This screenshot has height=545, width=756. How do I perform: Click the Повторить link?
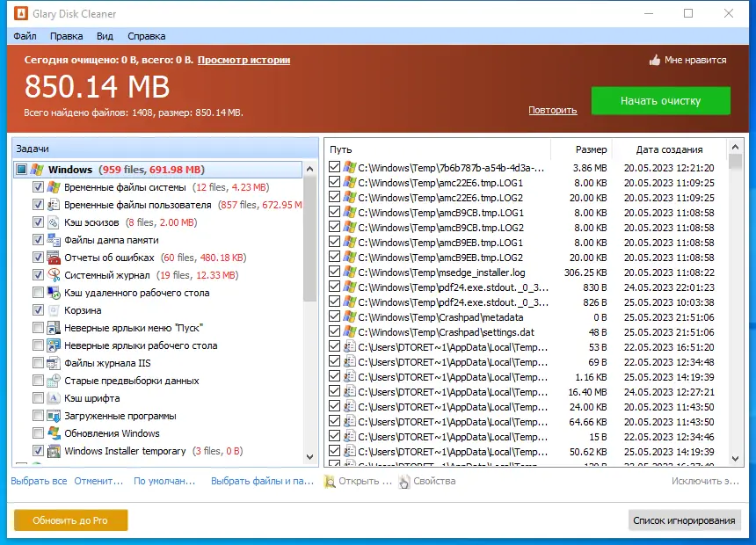553,110
